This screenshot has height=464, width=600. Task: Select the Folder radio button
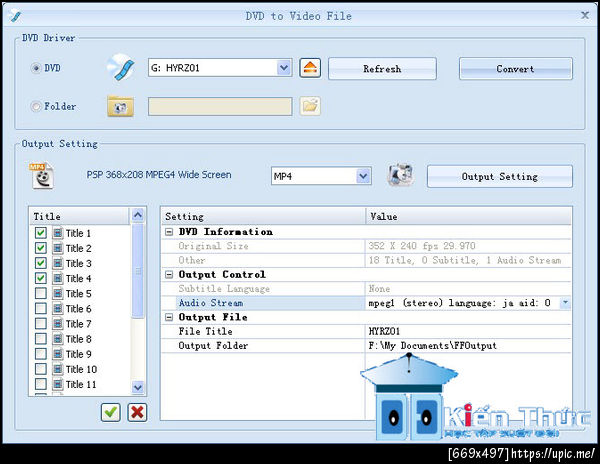click(36, 106)
